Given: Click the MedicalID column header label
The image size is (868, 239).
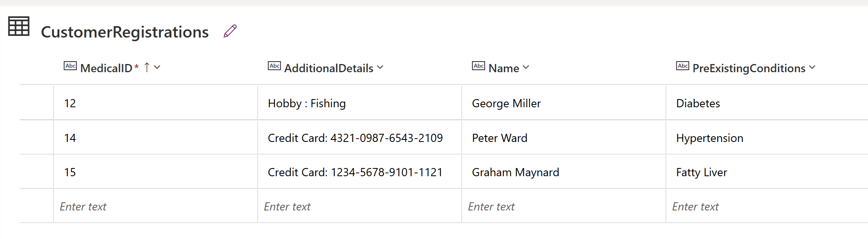Looking at the screenshot, I should pyautogui.click(x=106, y=68).
